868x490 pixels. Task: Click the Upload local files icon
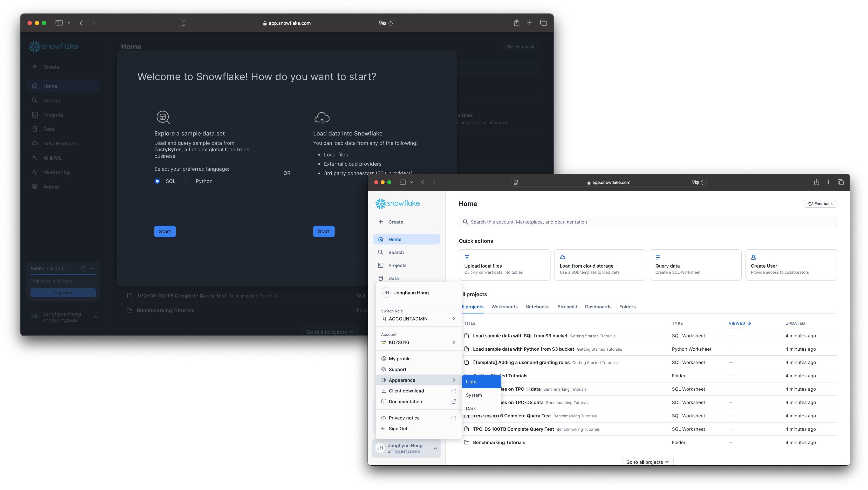click(x=467, y=257)
